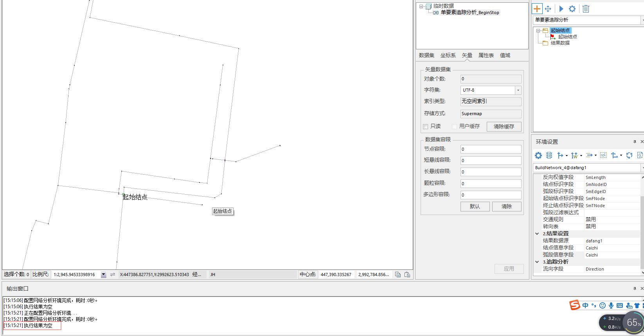The height and width of the screenshot is (336, 644).
Task: Click the grid-with-bars icon in 环境设置 toolbar
Action: pyautogui.click(x=549, y=155)
